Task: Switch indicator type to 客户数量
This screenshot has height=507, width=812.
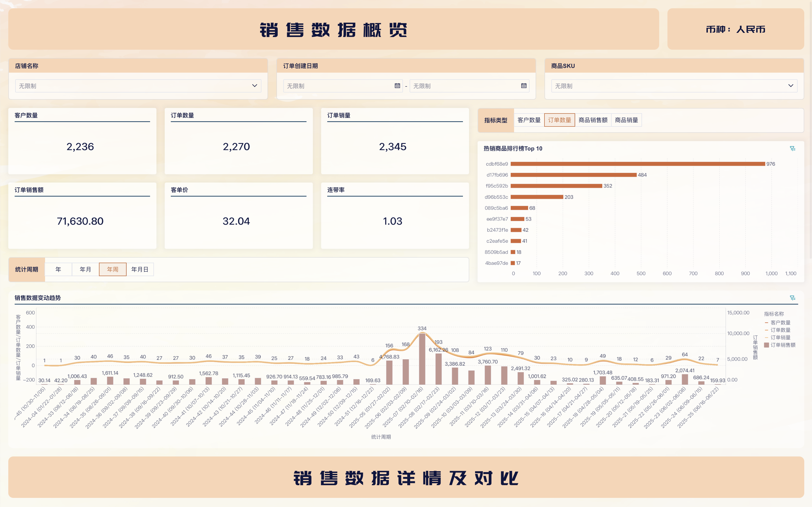Action: point(529,120)
